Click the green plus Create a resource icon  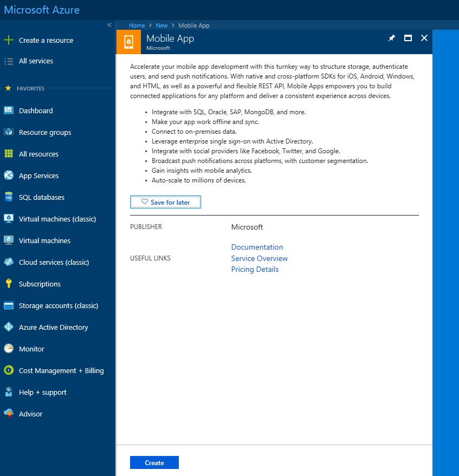(9, 40)
